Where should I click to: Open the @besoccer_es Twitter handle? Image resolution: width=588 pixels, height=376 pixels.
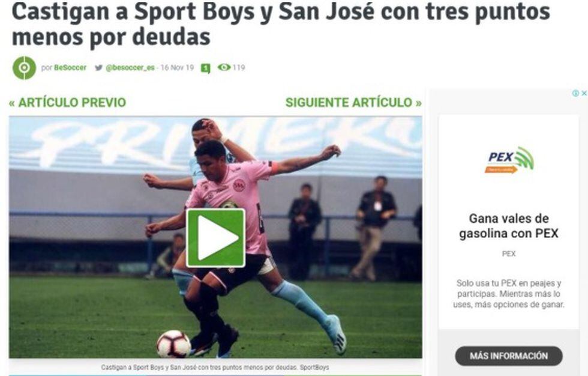pos(130,67)
